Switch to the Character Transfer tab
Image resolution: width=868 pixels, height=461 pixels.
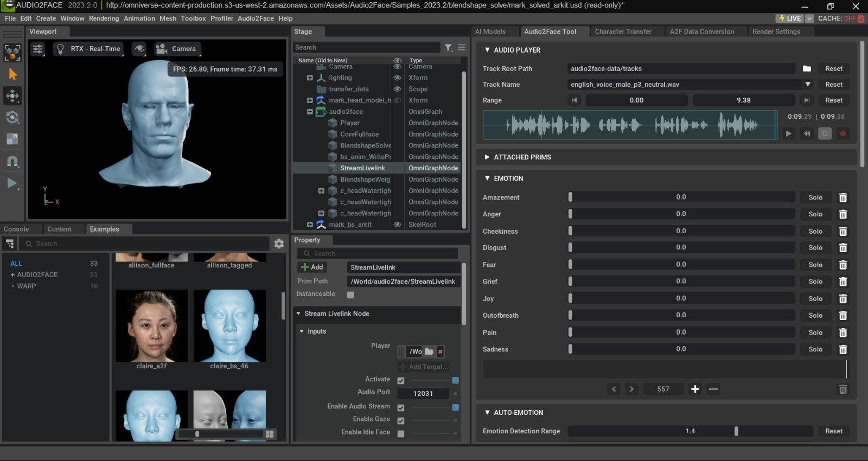623,31
